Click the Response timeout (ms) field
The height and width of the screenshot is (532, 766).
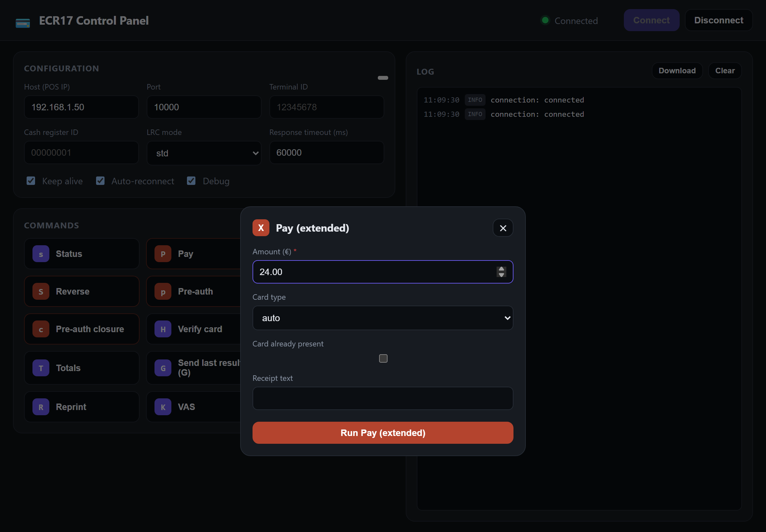327,152
